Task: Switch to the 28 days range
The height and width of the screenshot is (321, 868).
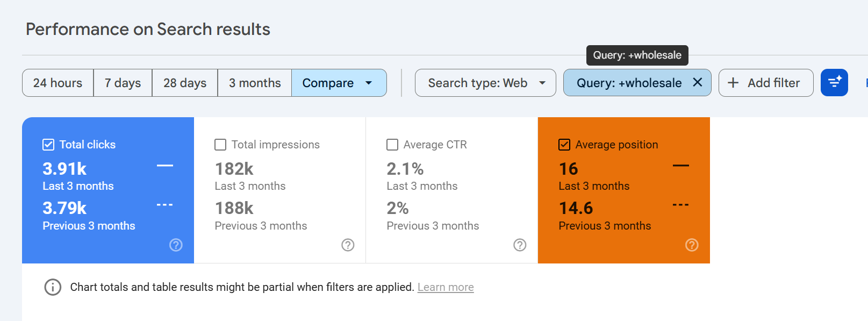Action: coord(185,83)
